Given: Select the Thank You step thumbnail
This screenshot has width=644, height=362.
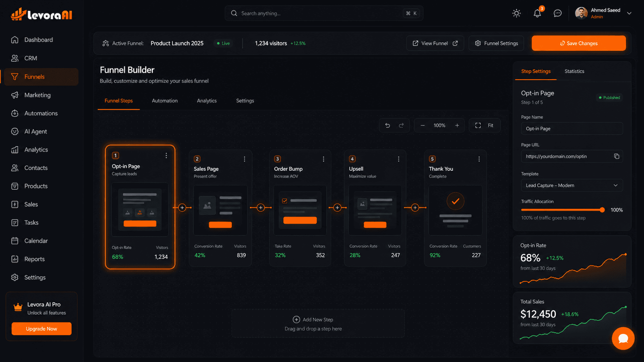Looking at the screenshot, I should click(455, 210).
